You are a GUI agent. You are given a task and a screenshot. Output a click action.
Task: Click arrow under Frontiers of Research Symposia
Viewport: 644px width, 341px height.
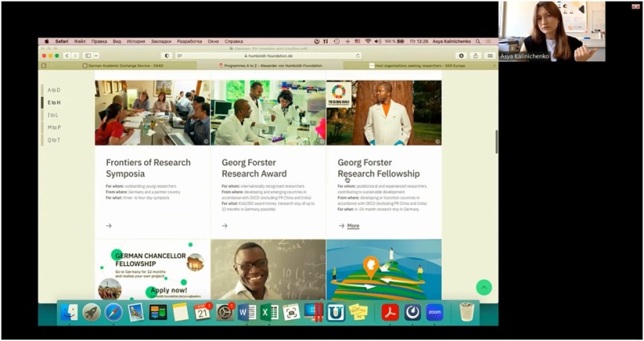coord(109,226)
